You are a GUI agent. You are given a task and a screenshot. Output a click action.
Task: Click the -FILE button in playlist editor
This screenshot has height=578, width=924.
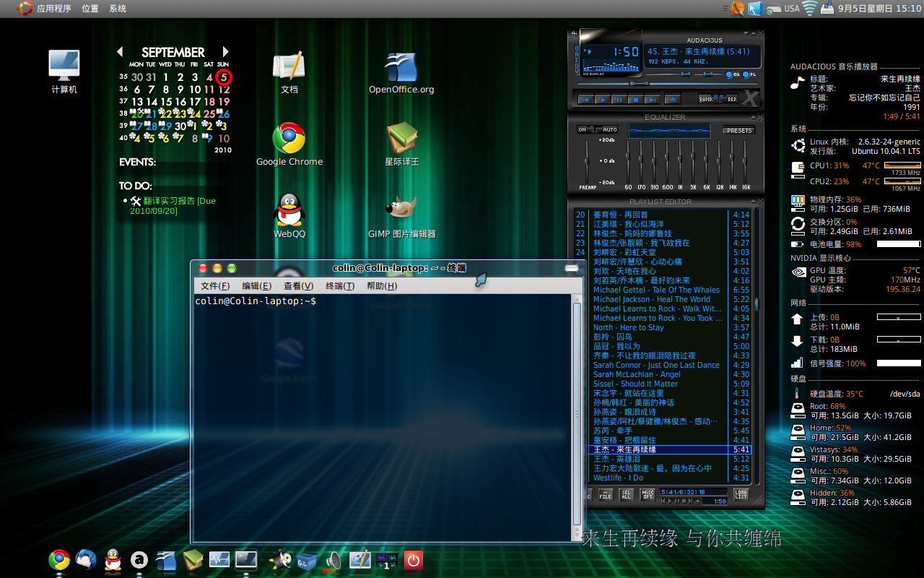[x=606, y=495]
